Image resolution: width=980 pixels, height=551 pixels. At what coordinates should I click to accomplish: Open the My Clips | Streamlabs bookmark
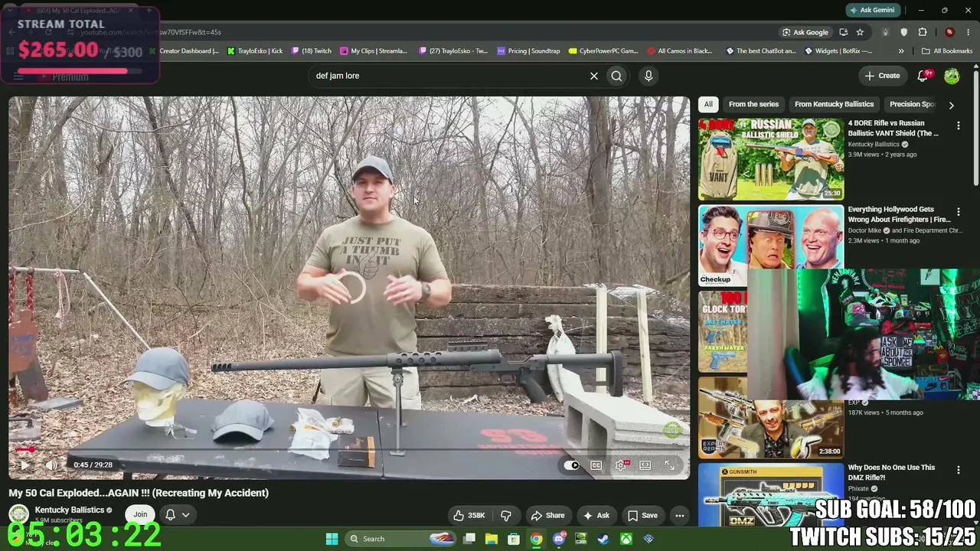coord(374,51)
